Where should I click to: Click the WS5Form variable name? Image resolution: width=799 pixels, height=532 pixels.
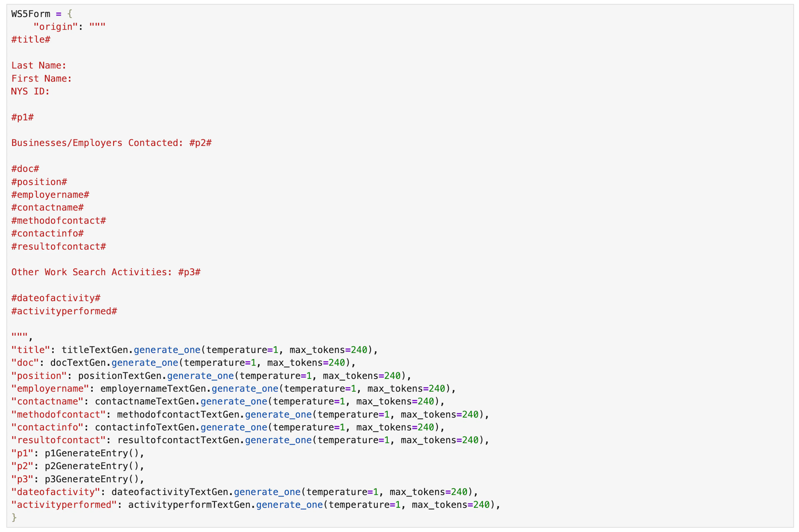pos(31,14)
